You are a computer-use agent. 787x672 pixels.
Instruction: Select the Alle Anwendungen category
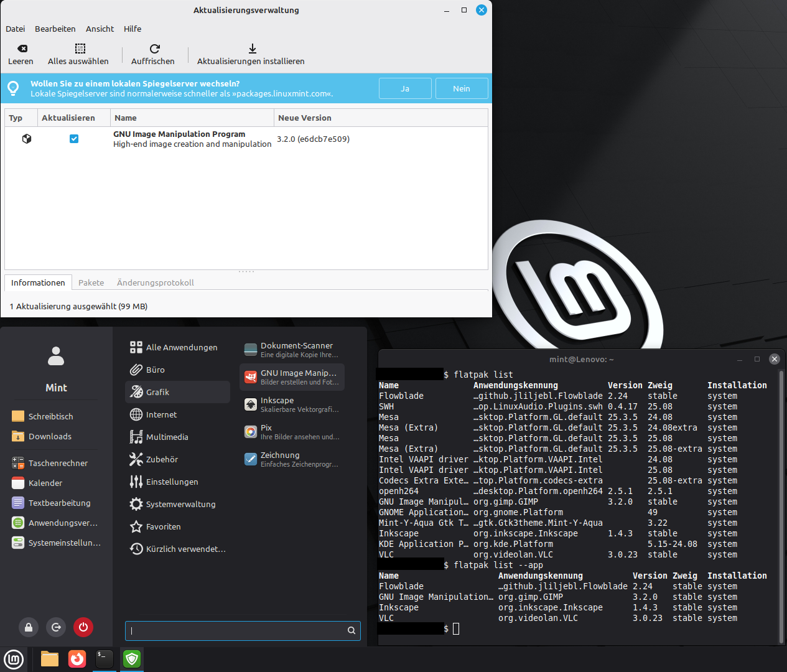tap(177, 347)
